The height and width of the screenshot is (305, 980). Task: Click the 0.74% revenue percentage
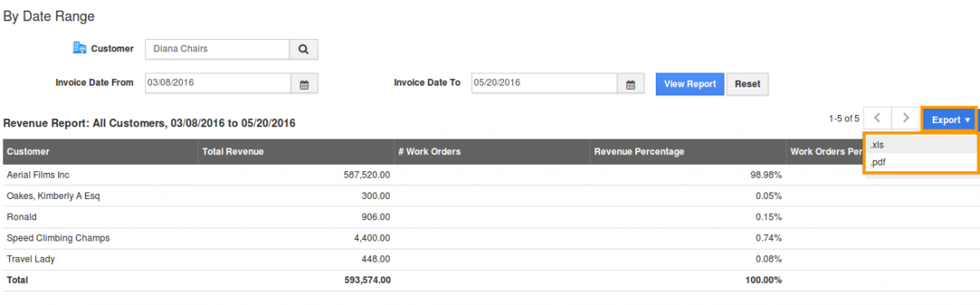pos(769,238)
